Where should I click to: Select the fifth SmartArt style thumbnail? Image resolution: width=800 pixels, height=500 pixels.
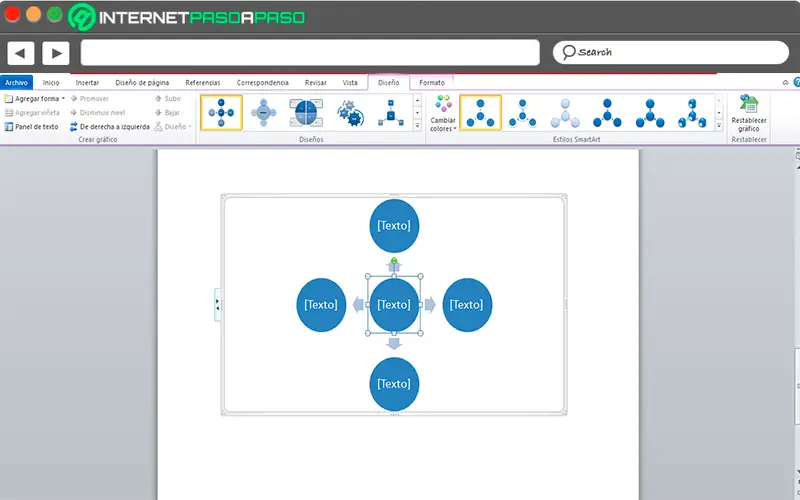click(x=649, y=113)
